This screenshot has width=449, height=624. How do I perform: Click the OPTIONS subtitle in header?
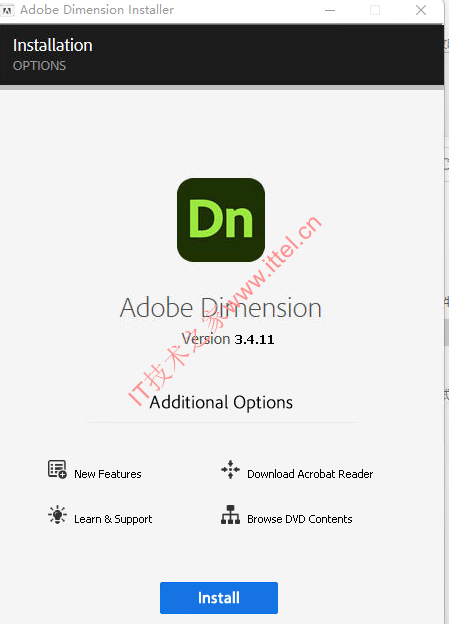click(39, 66)
